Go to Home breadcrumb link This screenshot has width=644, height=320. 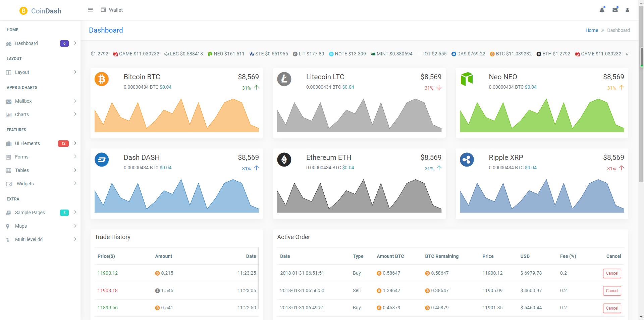592,30
